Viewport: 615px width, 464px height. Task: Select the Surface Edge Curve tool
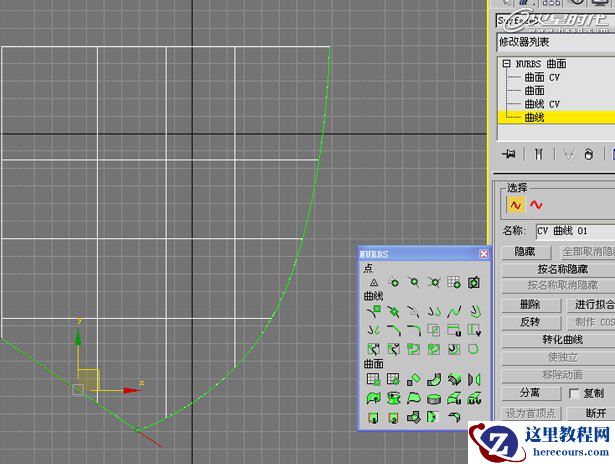click(x=473, y=349)
